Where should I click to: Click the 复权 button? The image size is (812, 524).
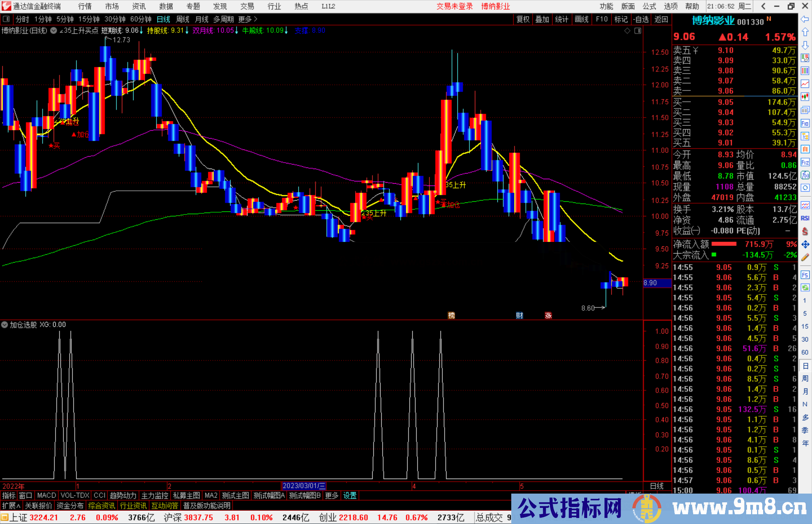tap(523, 19)
